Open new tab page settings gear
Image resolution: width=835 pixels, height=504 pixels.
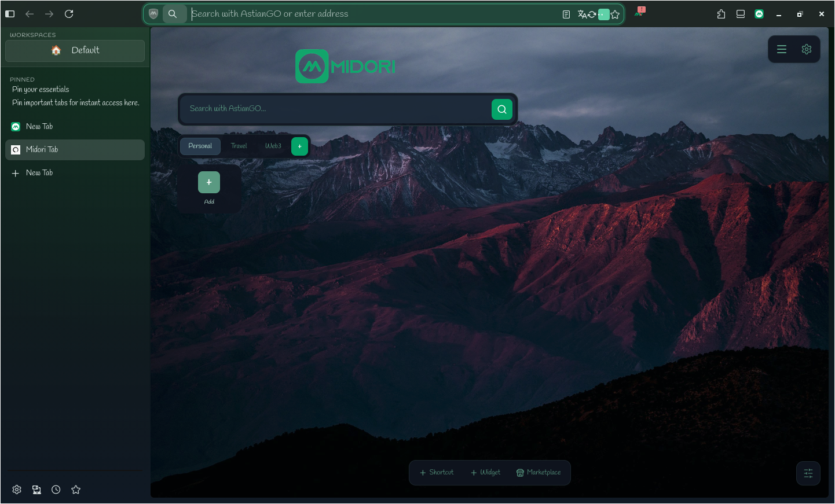coord(807,49)
